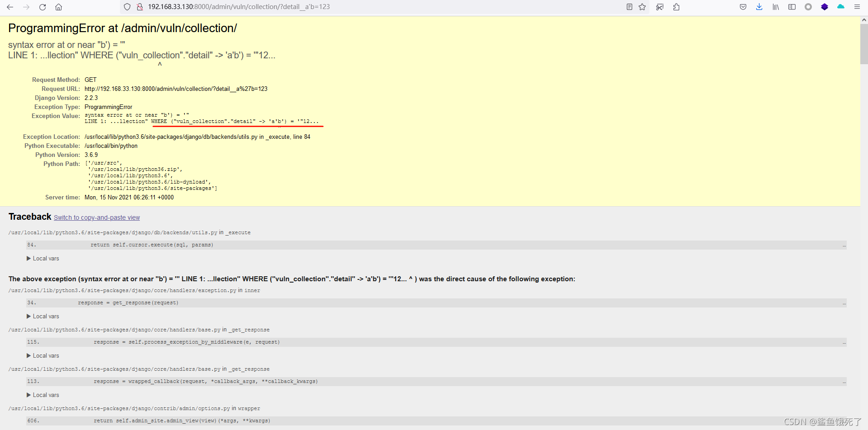
Task: Select the exception.py in inner path
Action: (x=134, y=291)
